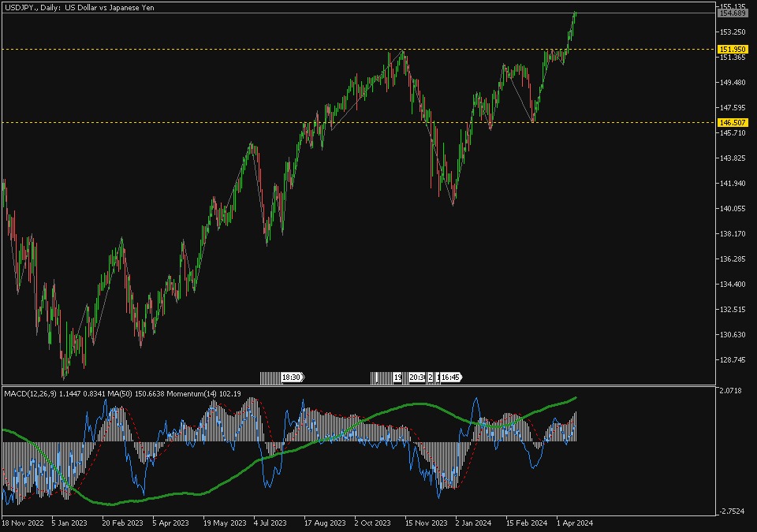Click the 149.480 price on the scale
The height and width of the screenshot is (532, 757).
pos(733,83)
